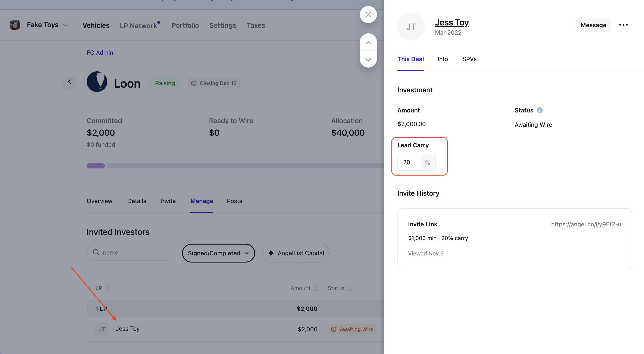Open Settings in top navigation
The height and width of the screenshot is (354, 644).
[x=222, y=25]
